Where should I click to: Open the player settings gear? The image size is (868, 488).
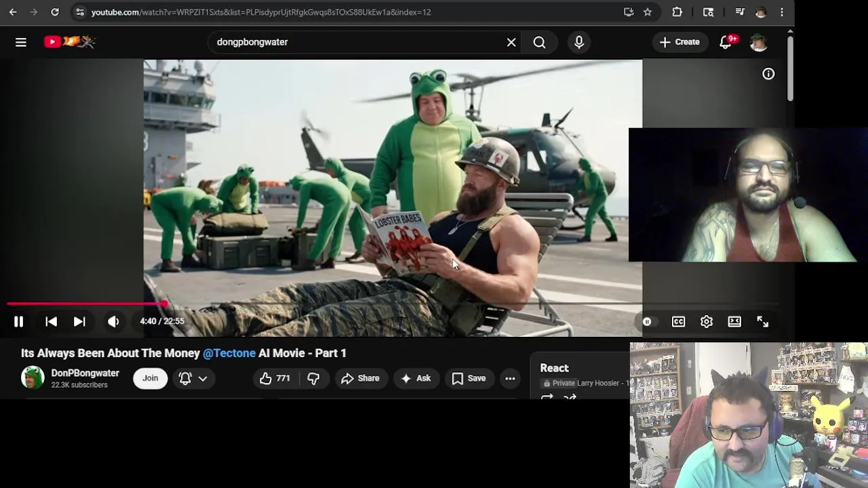click(707, 322)
